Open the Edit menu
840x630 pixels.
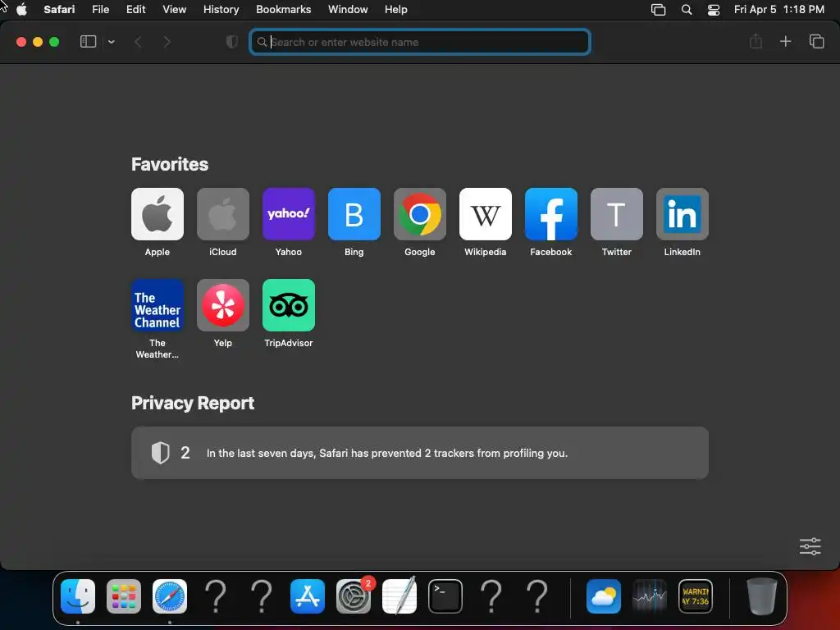tap(135, 10)
